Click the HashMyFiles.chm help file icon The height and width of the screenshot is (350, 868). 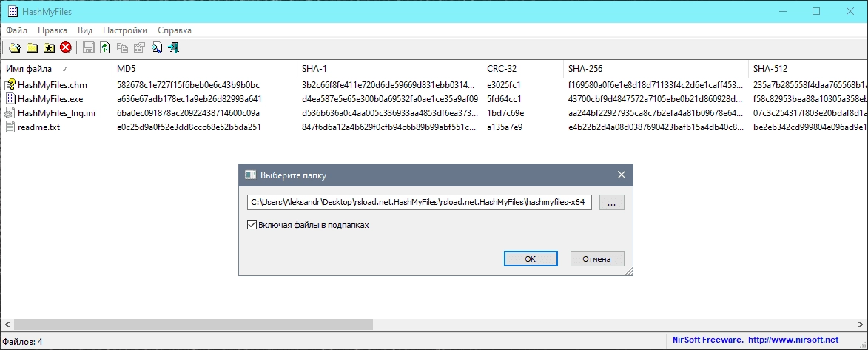[10, 85]
